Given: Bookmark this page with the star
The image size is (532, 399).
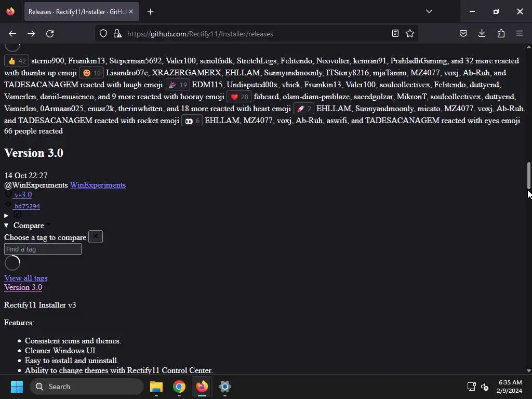Looking at the screenshot, I should coord(410,34).
